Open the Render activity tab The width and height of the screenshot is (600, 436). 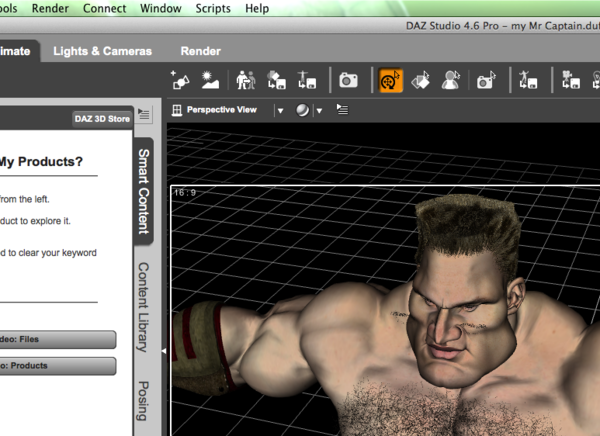pos(200,50)
